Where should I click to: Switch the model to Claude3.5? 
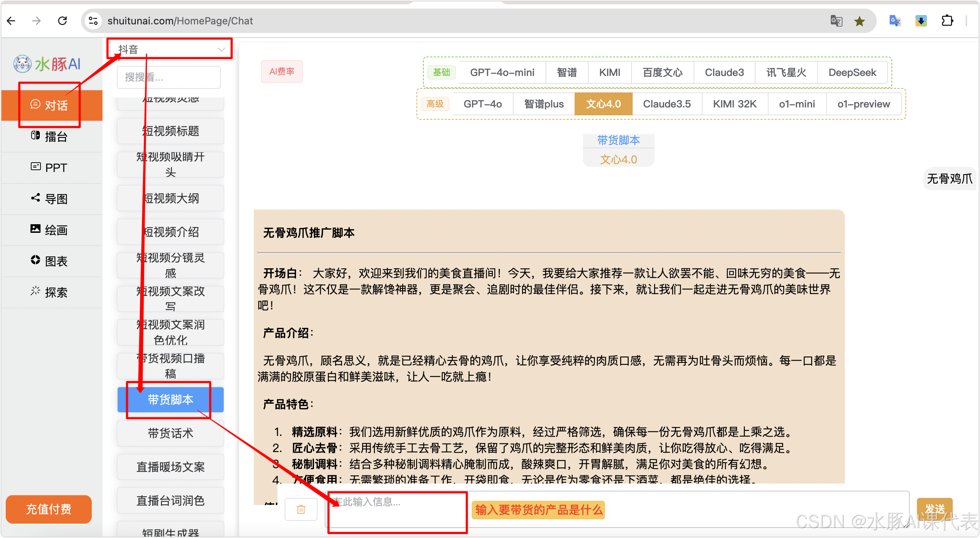click(x=666, y=104)
